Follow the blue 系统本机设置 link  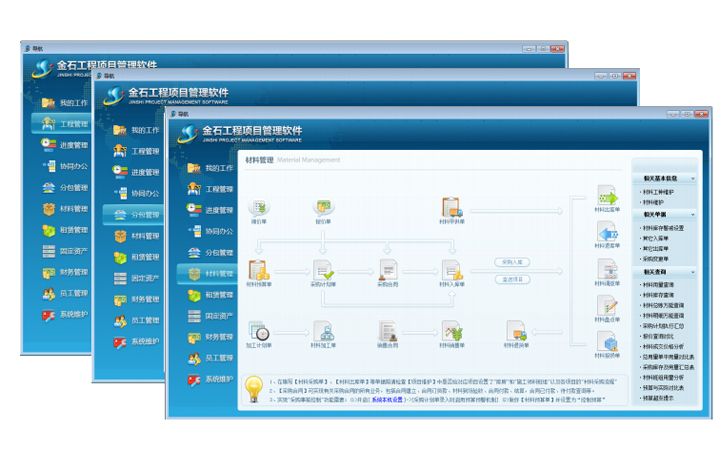click(388, 398)
